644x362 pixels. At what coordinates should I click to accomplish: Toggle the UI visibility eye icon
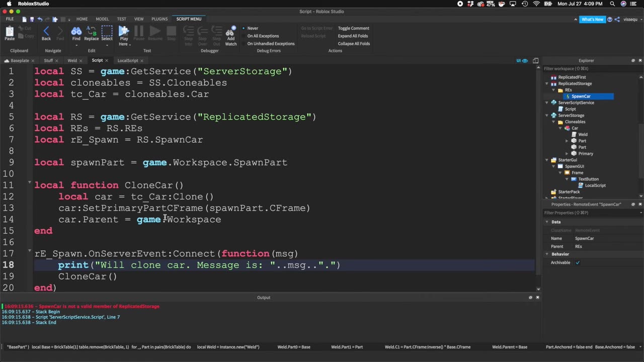point(525,60)
